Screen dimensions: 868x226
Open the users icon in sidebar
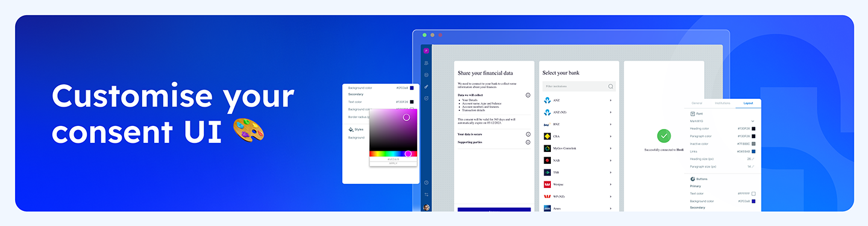click(426, 63)
